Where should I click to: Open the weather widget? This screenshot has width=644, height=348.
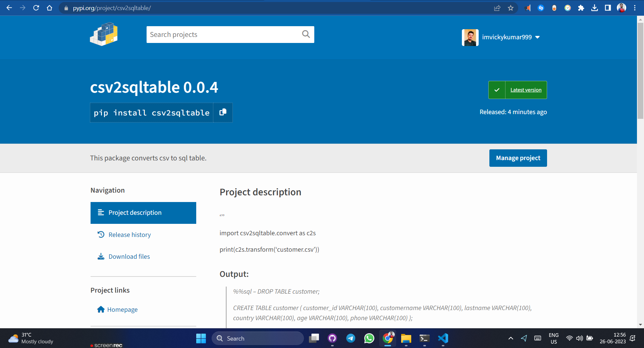pyautogui.click(x=31, y=338)
